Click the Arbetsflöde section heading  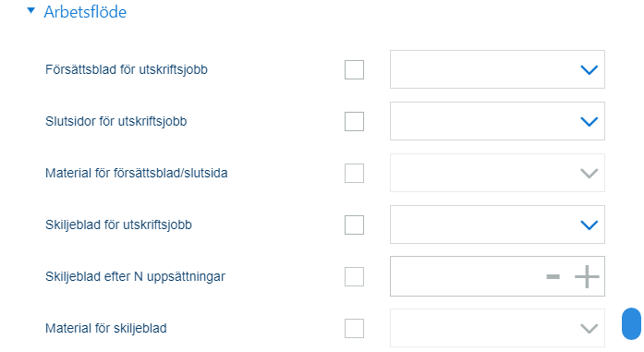coord(85,12)
